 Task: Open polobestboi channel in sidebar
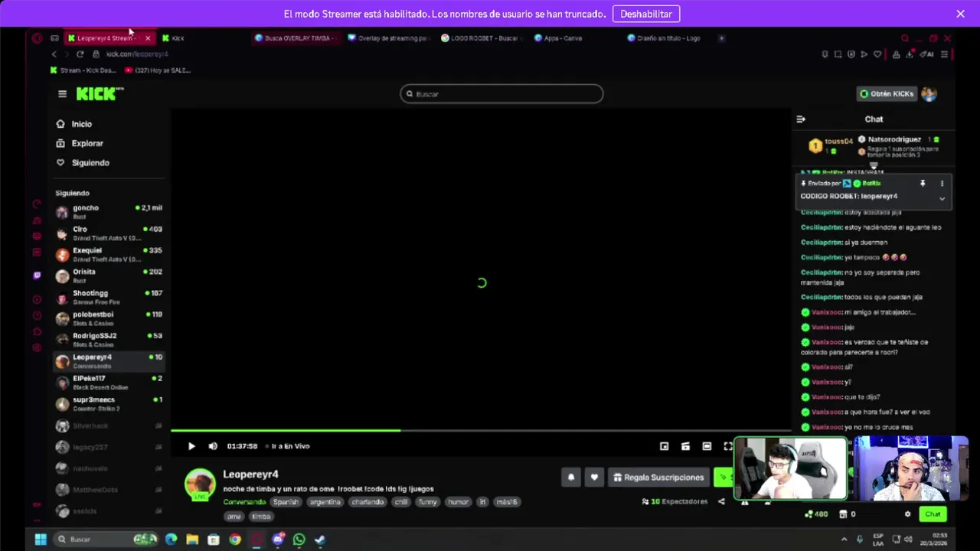click(x=109, y=319)
